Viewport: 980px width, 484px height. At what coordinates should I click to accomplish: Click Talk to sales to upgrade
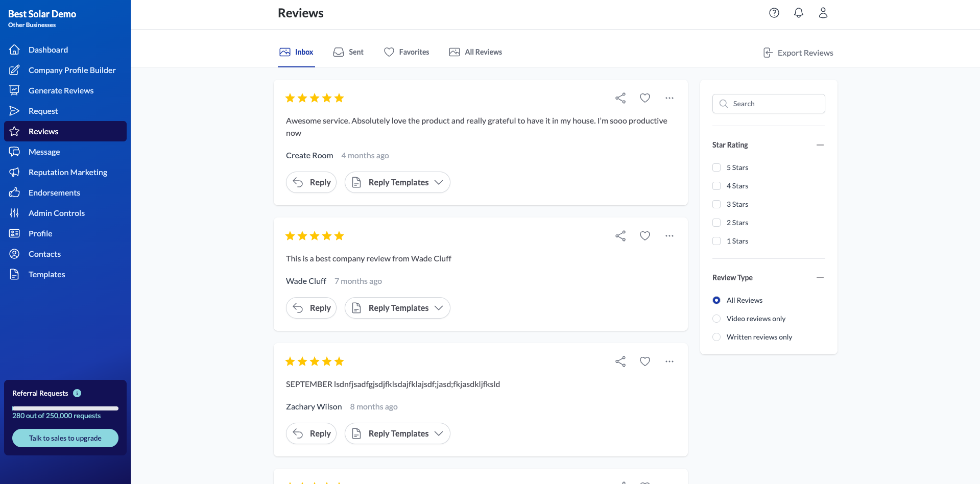point(65,438)
